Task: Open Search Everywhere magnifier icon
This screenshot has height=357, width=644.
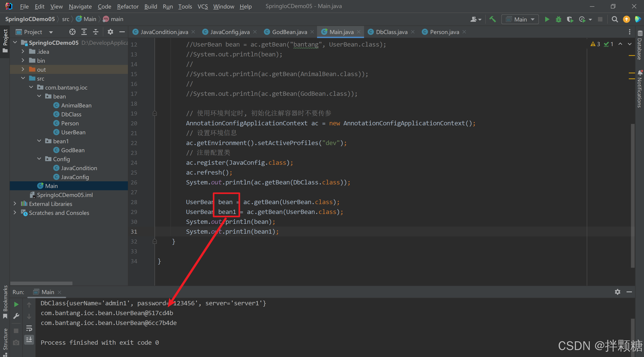Action: (614, 19)
